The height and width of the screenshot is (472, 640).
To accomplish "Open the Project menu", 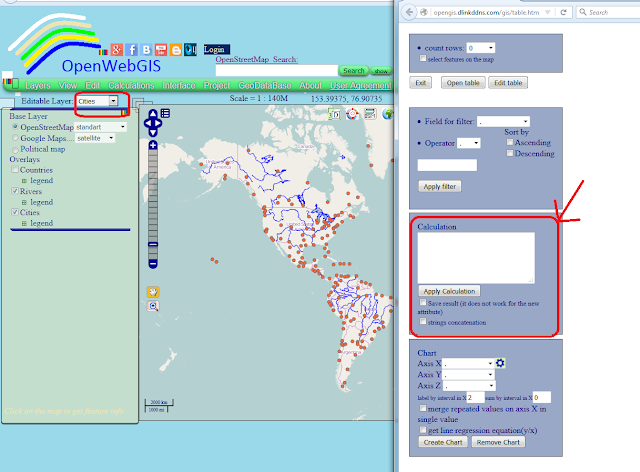I will [x=217, y=85].
